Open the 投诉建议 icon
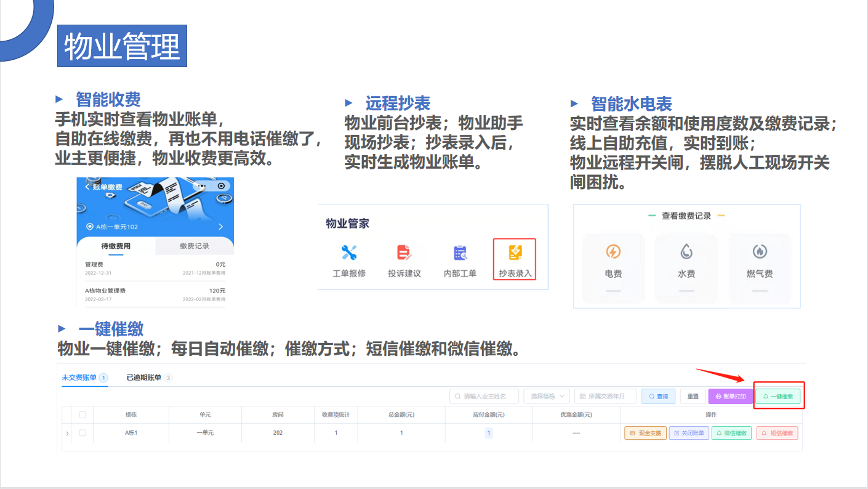Screen dimensions: 868x489 point(404,253)
